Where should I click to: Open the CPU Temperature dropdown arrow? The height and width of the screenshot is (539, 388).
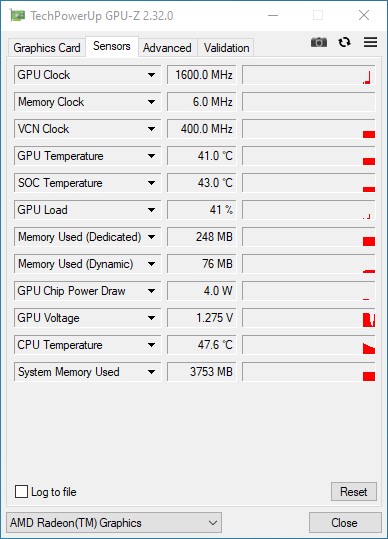coord(151,345)
